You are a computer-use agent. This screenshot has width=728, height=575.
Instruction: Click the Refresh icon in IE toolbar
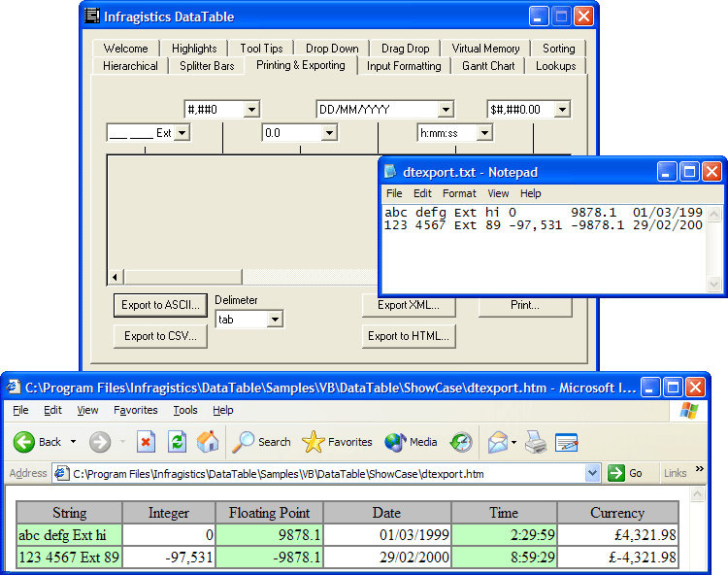[178, 442]
